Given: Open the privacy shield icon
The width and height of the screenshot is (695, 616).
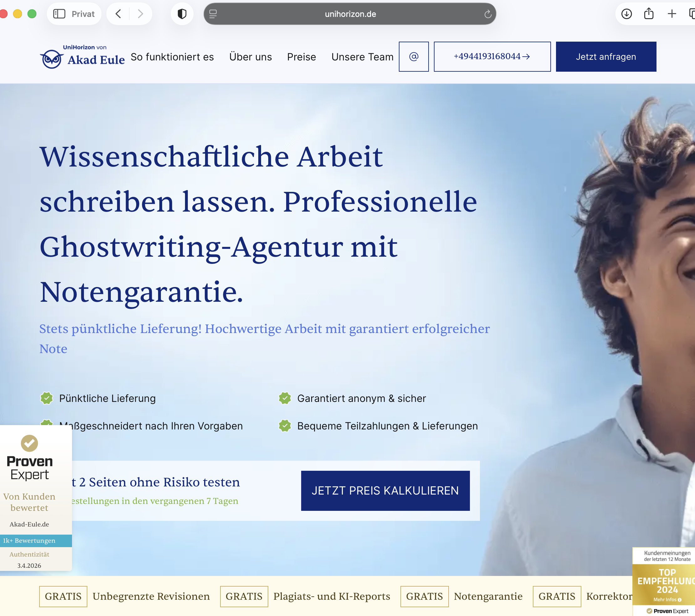Looking at the screenshot, I should click(x=182, y=14).
